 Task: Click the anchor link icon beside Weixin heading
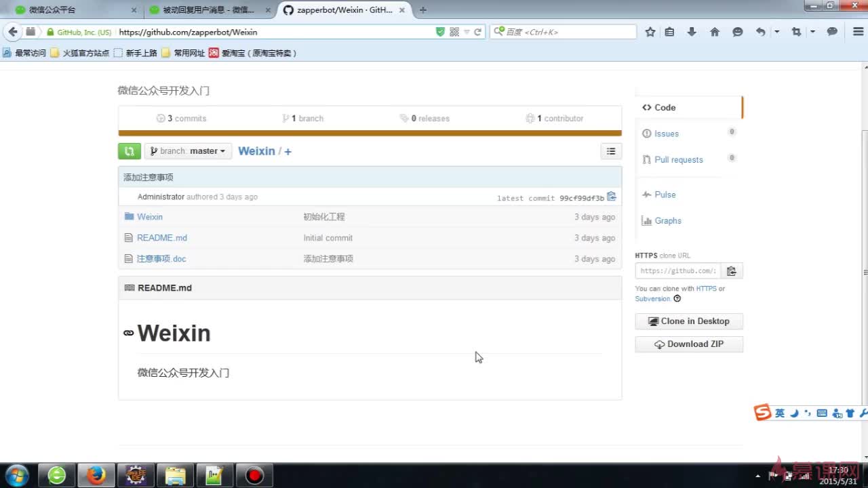click(128, 333)
